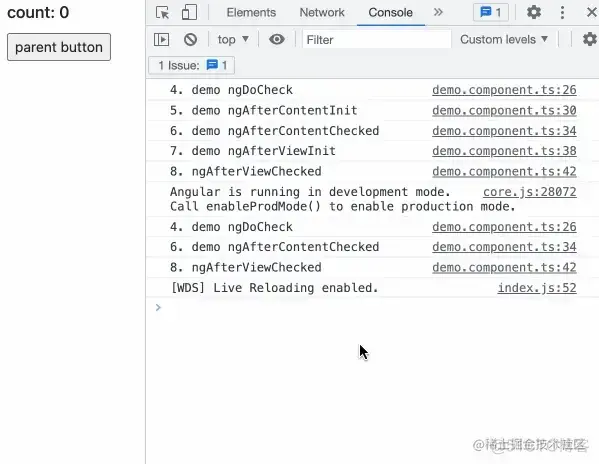Open DevTools settings gear in top bar
The image size is (599, 464).
534,12
